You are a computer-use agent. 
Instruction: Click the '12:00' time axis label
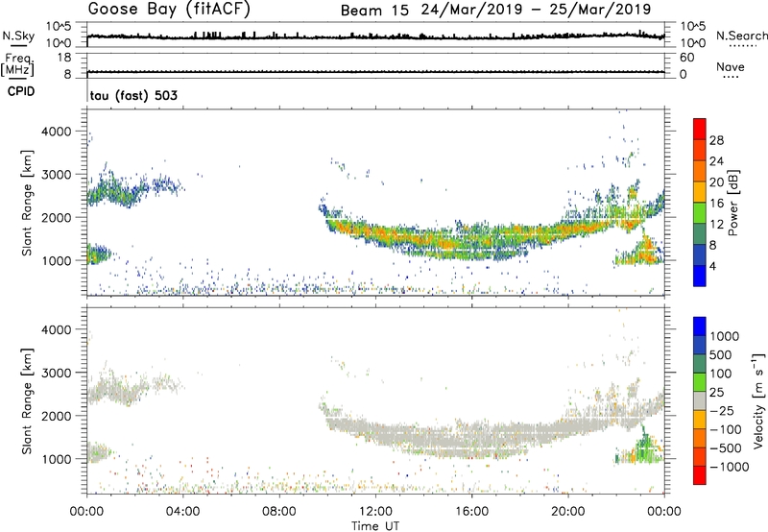click(x=375, y=512)
